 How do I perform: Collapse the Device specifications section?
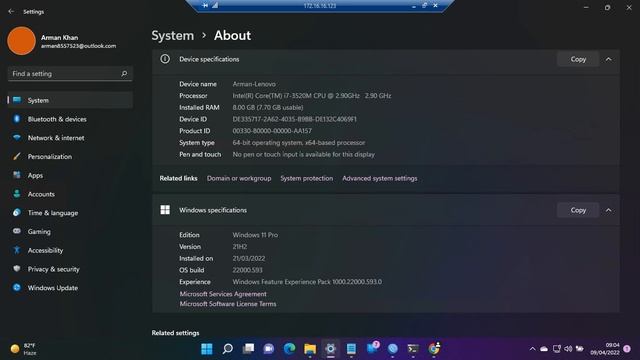click(609, 59)
